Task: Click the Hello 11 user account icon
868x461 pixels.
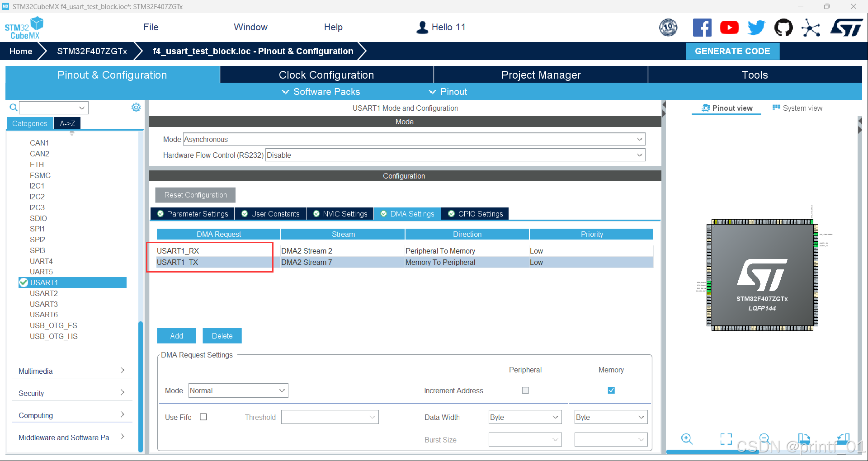Action: [422, 27]
